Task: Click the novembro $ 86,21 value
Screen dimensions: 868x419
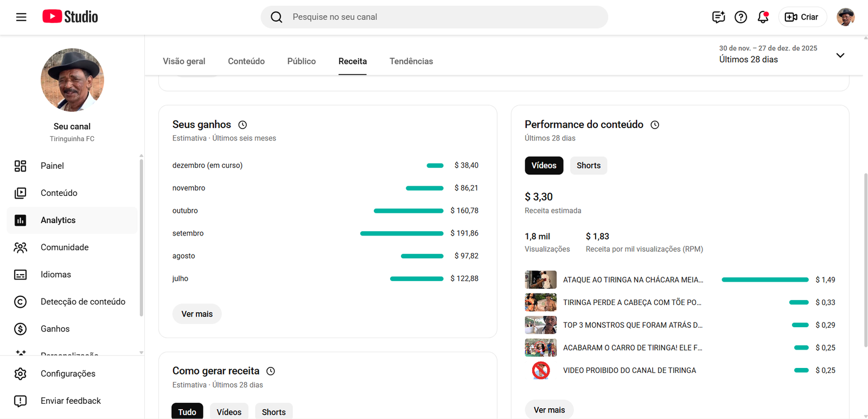Action: [x=467, y=188]
